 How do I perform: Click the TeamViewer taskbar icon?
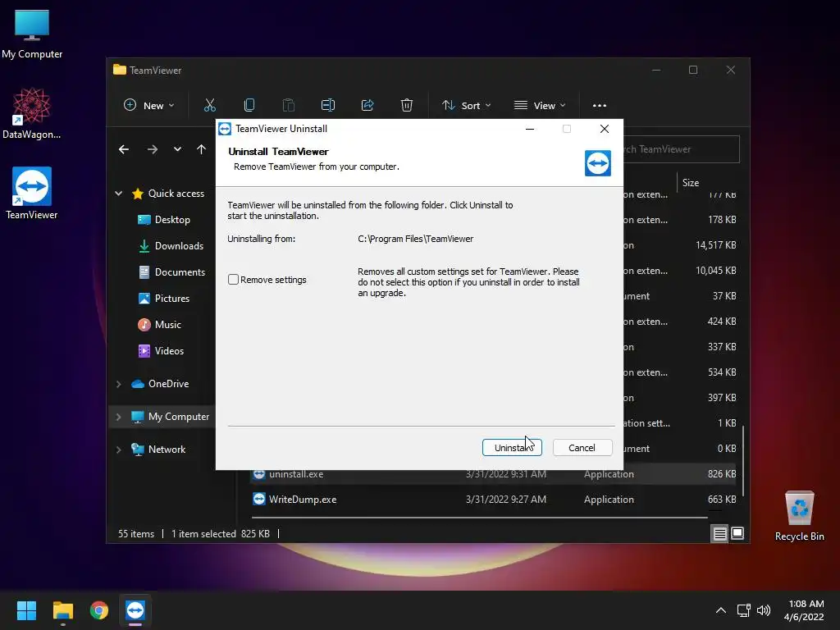[x=135, y=610]
